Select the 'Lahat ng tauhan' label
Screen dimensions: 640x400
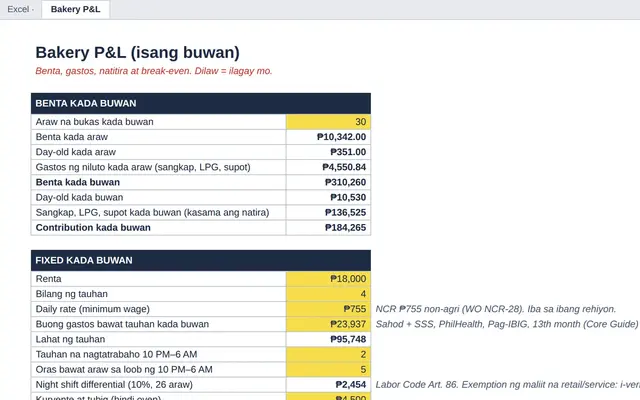[x=70, y=340]
